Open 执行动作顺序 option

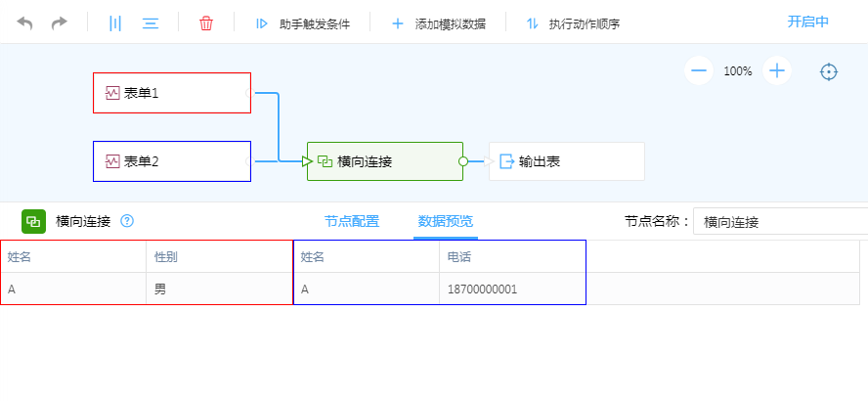coord(573,23)
